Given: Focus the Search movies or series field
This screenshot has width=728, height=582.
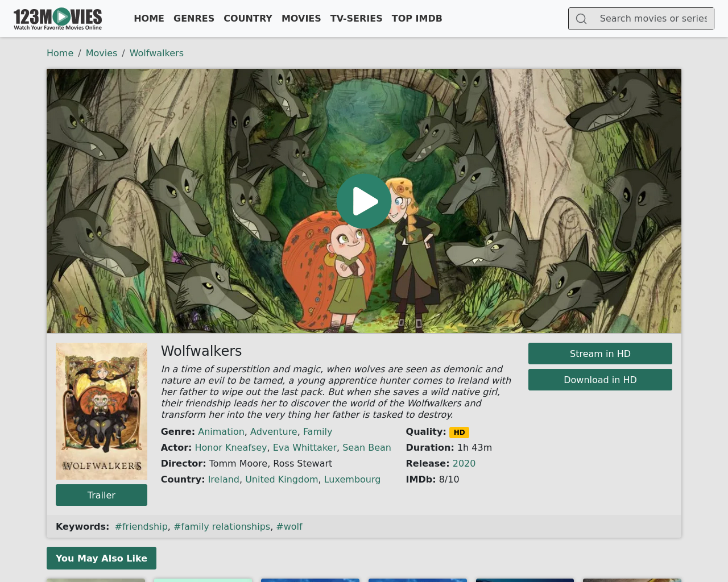Looking at the screenshot, I should pos(653,19).
